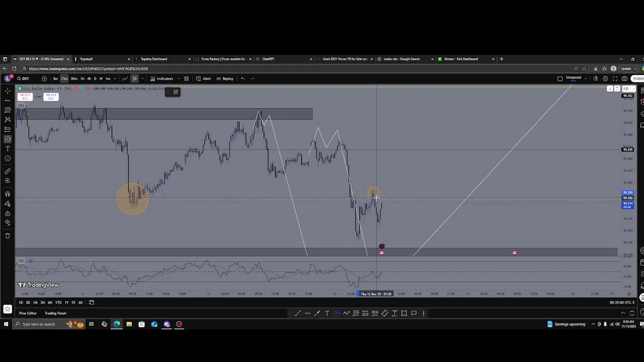This screenshot has height=362, width=644.
Task: Switch to the daily D timeframe
Action: 95,78
